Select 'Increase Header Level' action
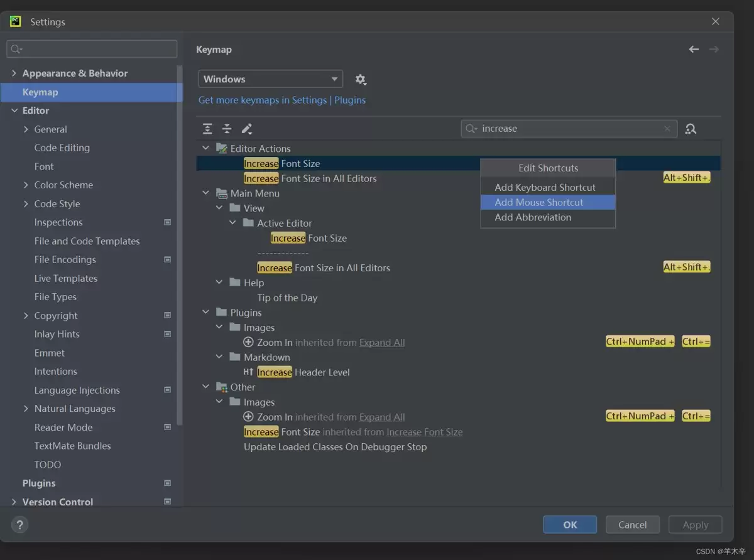The image size is (754, 560). [303, 372]
